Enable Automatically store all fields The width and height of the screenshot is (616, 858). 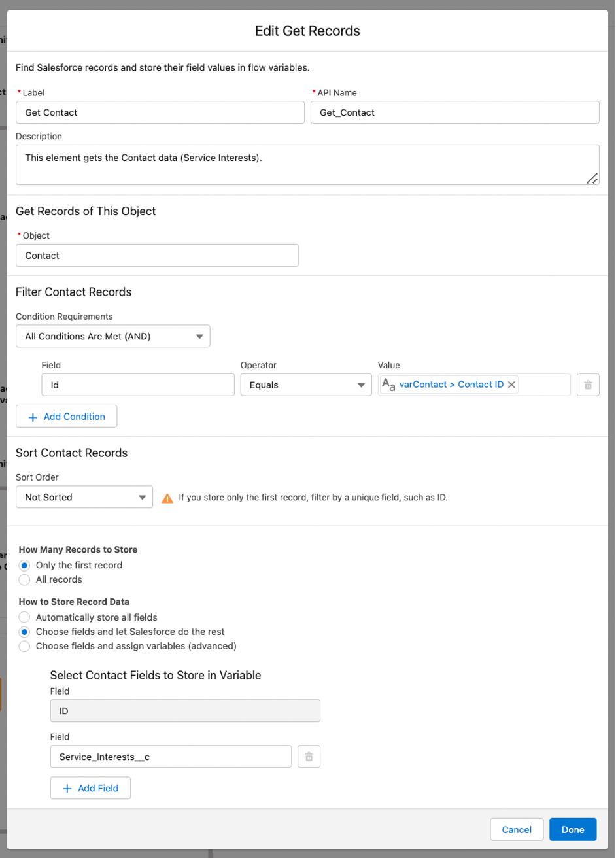pos(24,617)
